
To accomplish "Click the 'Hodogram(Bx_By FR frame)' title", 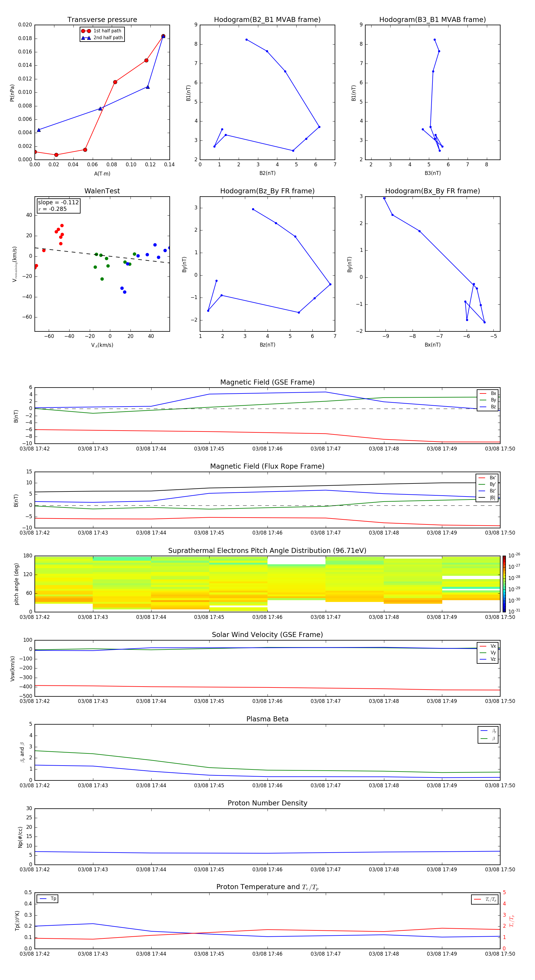I will (432, 191).
